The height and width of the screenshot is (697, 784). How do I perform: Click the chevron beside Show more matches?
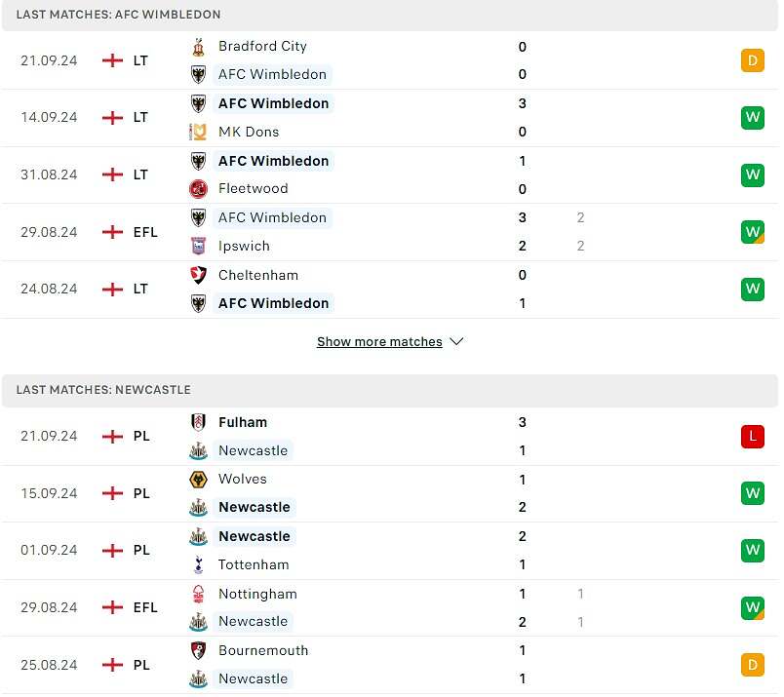coord(456,342)
